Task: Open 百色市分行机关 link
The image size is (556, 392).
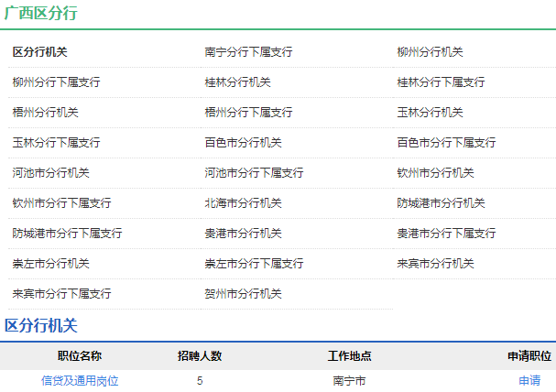Action: pyautogui.click(x=243, y=143)
